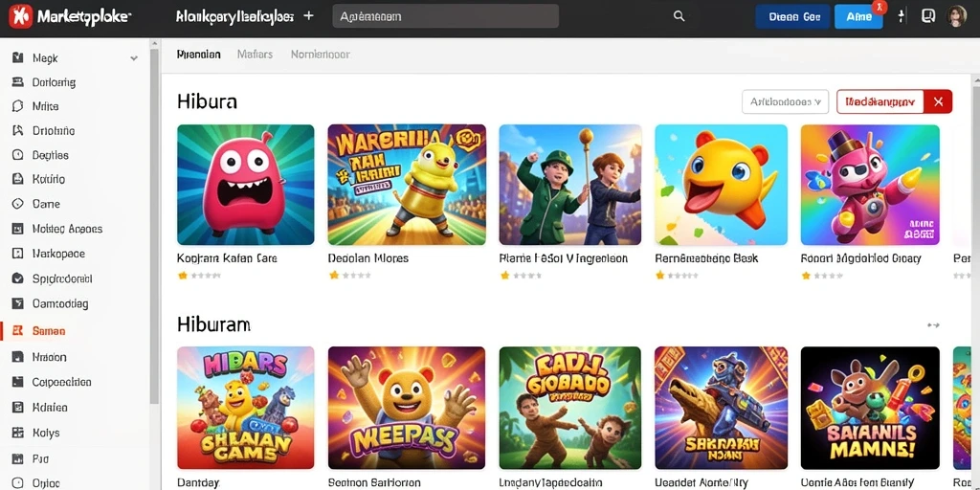Click the Drtolnilo sidebar icon
The height and width of the screenshot is (490, 980).
coord(18,130)
